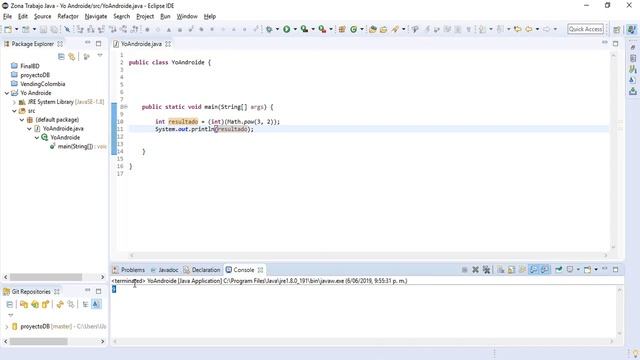
Task: Select the YoAndroide.java editor tab
Action: click(x=141, y=44)
